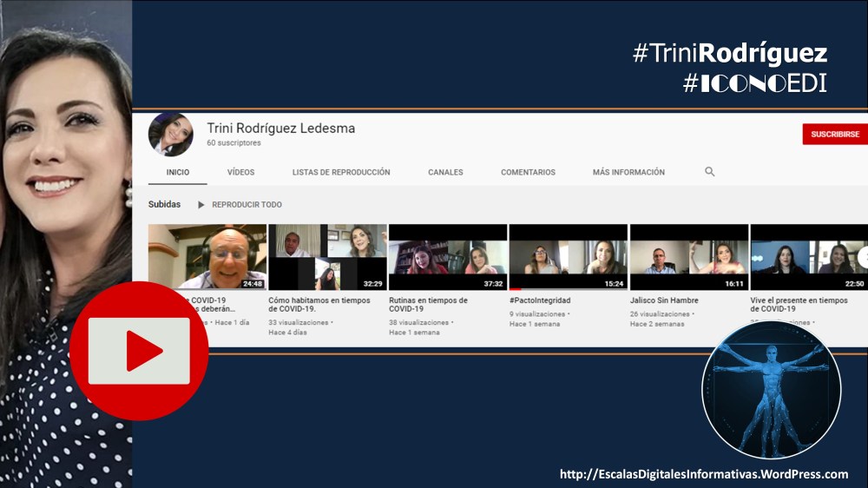868x488 pixels.
Task: Click the Reproducir Todo link
Action: 247,205
